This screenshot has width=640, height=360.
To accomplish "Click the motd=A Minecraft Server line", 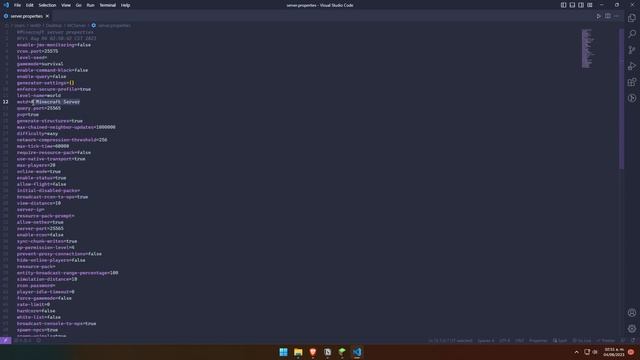I will pos(48,102).
